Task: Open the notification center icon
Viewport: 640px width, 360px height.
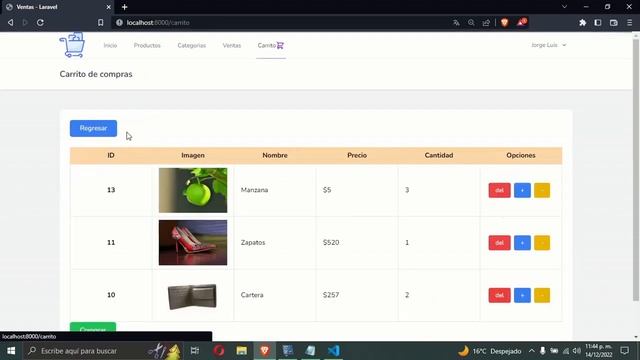Action: point(624,351)
